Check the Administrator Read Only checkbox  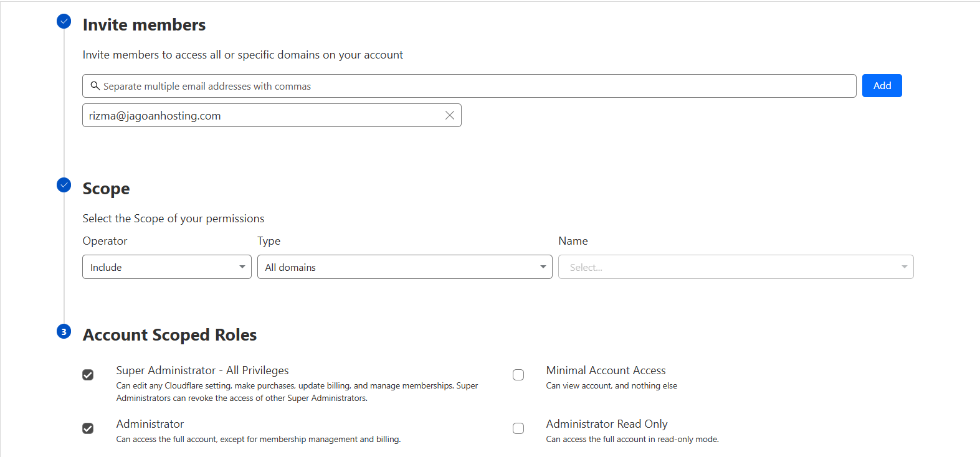tap(518, 428)
